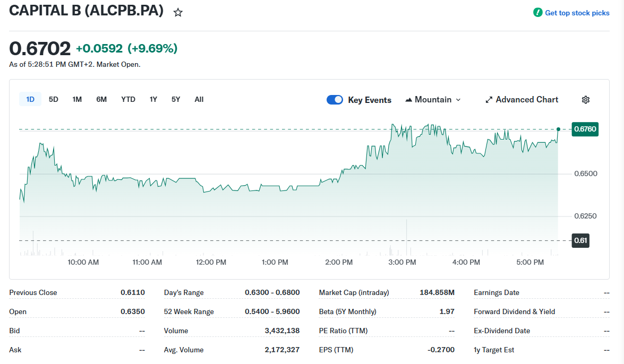Click the Open value 0.6350
Image resolution: width=624 pixels, height=364 pixels.
coord(133,311)
